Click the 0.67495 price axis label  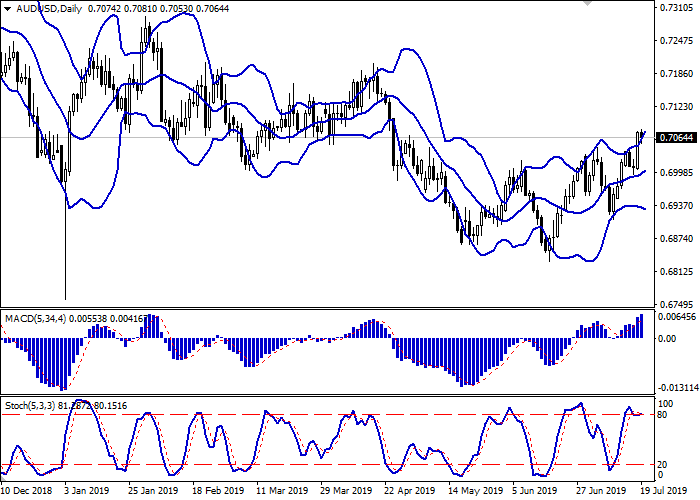(677, 303)
